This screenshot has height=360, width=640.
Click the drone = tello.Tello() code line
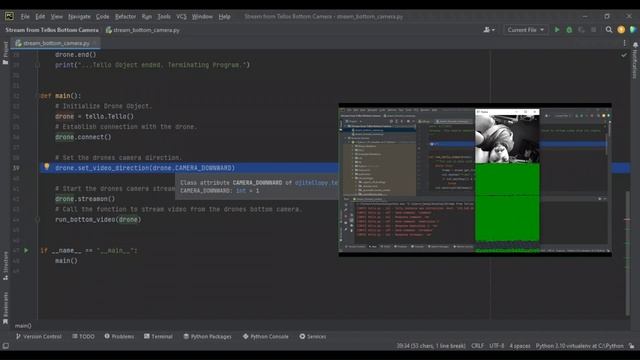coord(94,116)
